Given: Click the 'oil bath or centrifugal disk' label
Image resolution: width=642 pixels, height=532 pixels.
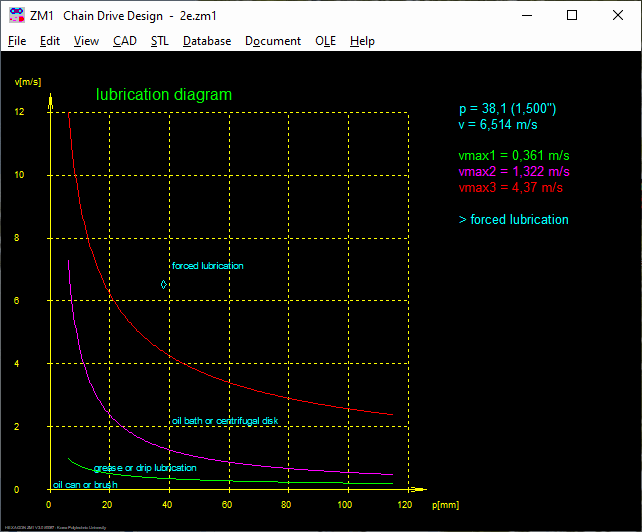Looking at the screenshot, I should coord(225,421).
